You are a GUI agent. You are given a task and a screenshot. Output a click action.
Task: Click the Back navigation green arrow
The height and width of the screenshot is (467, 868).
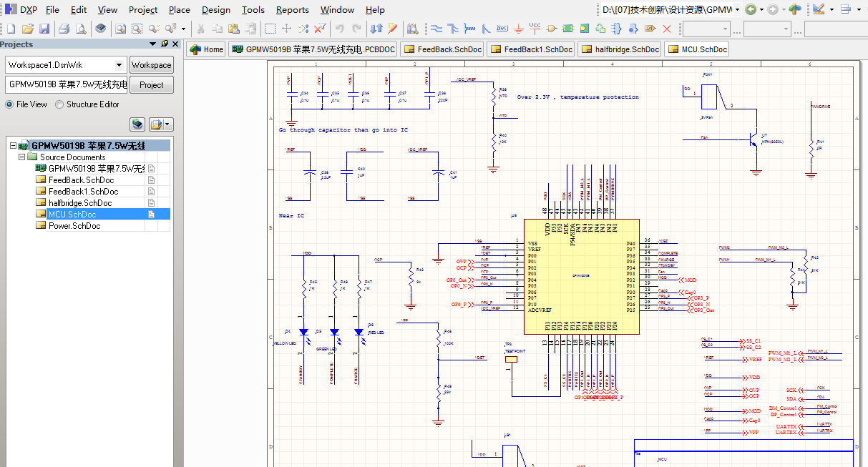[x=750, y=10]
